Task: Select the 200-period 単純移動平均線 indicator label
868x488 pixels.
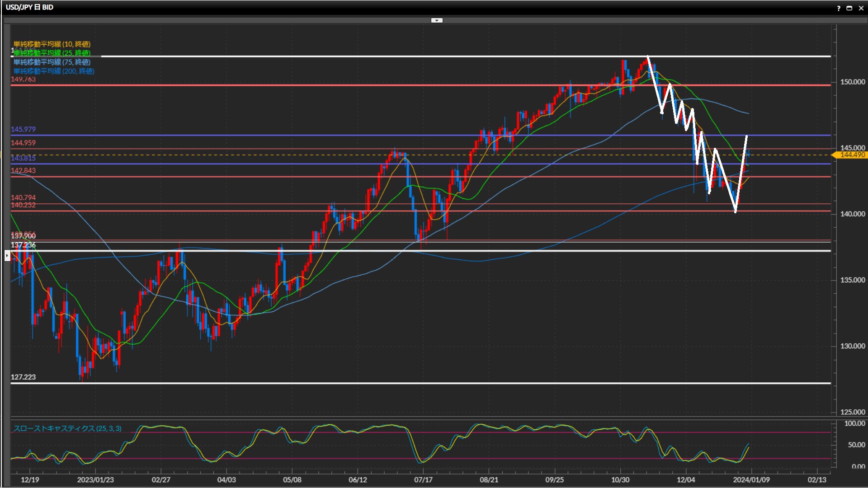Action: 54,71
